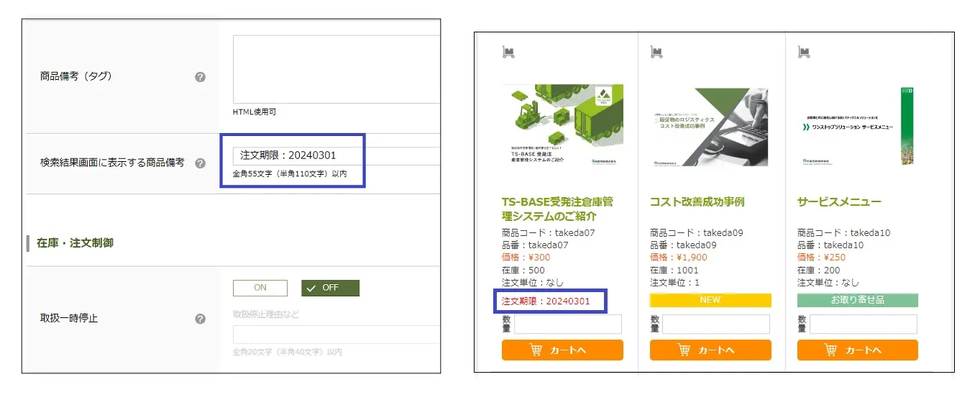Click the 価格：¥1,900 price text
The width and height of the screenshot is (980, 395).
click(679, 258)
